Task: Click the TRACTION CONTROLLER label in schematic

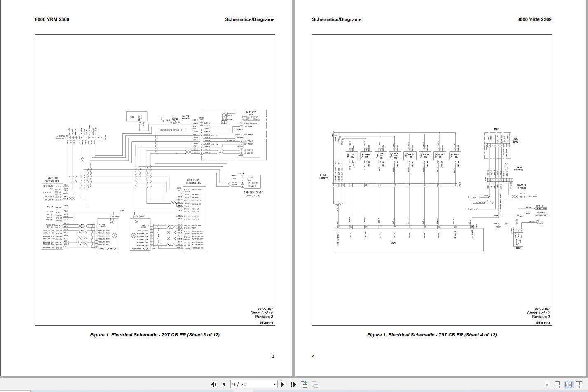Action: [x=52, y=180]
